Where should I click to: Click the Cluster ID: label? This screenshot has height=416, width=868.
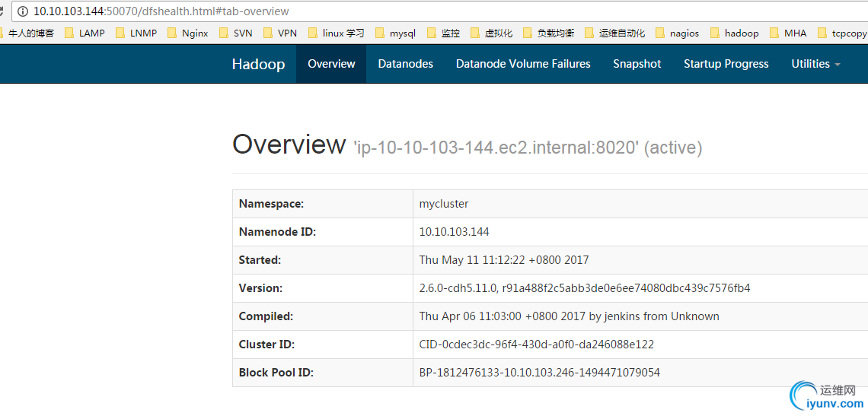coord(266,345)
